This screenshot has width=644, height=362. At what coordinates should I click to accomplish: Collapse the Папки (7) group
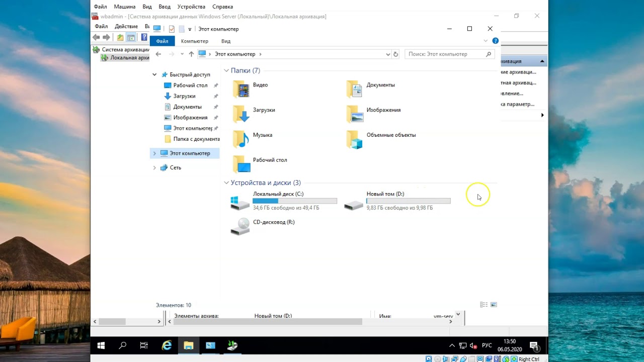pos(226,71)
